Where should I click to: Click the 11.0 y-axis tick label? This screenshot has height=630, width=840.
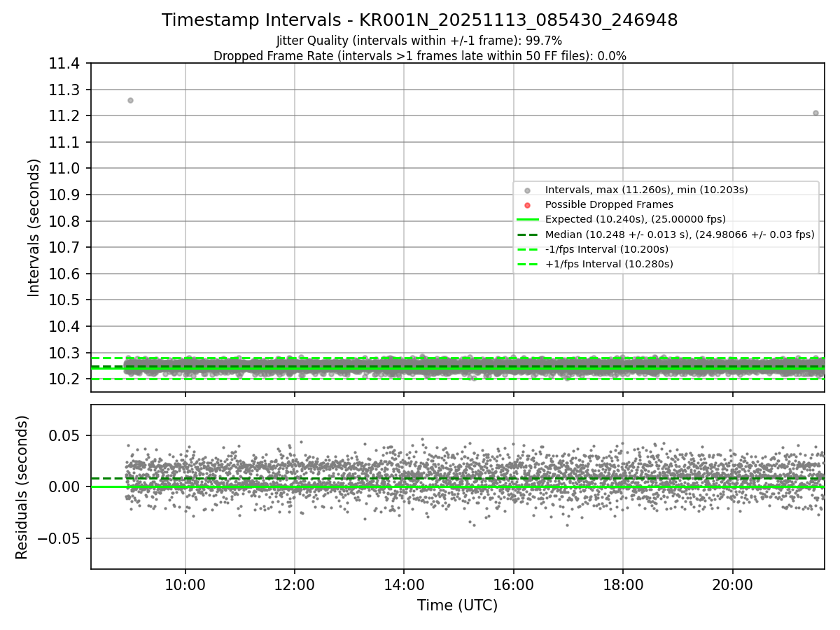pyautogui.click(x=66, y=169)
